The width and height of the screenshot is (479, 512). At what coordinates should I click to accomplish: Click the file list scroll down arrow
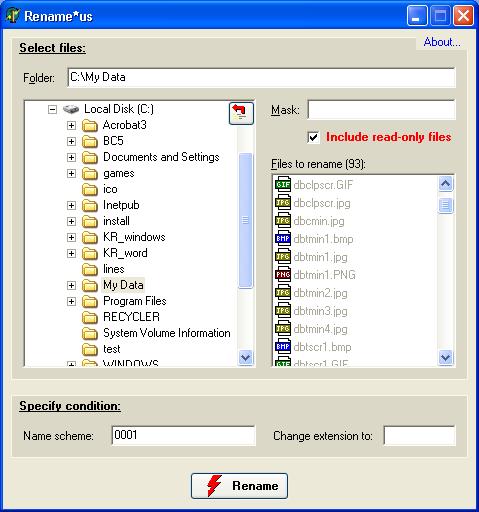(446, 358)
